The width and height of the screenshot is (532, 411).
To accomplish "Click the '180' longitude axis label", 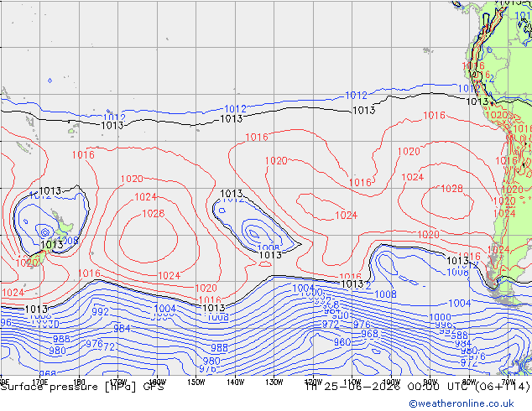I will tap(79, 382).
